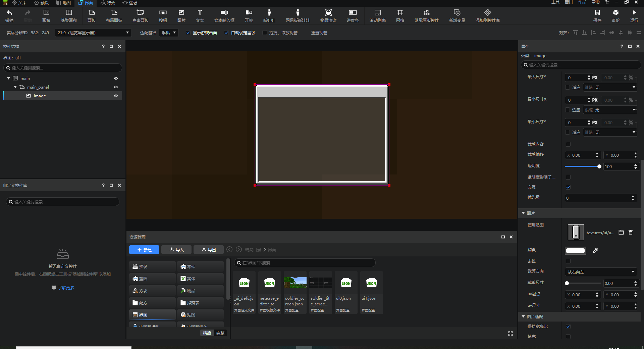This screenshot has height=349, width=644.
Task: Insert a 滚动列表 (Scroll list) control
Action: point(377,13)
